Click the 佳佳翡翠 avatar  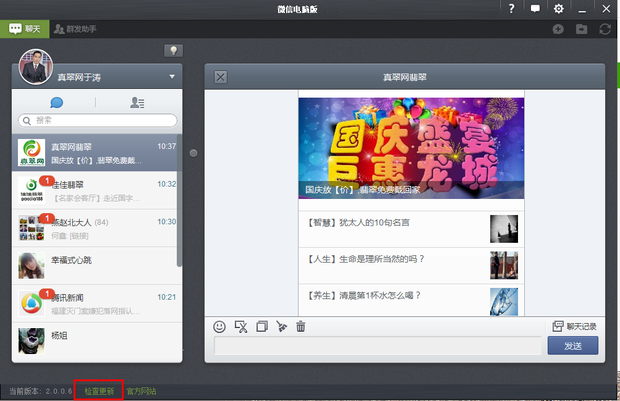32,190
